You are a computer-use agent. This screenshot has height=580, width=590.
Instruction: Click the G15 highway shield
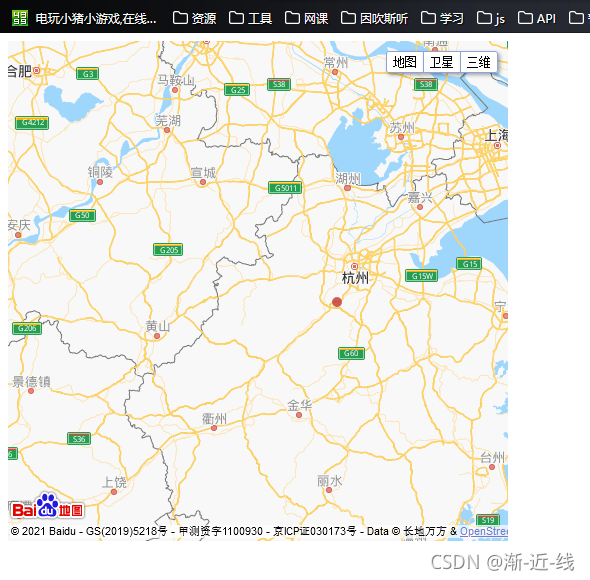(469, 263)
